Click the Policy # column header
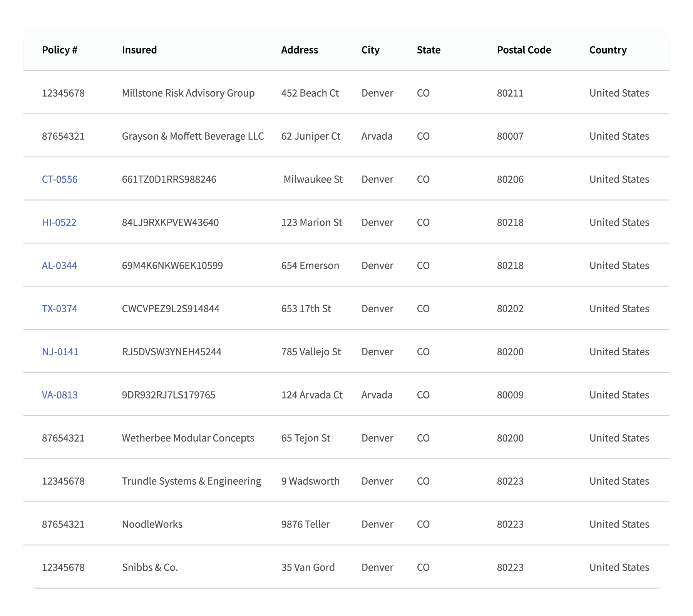 [x=60, y=50]
